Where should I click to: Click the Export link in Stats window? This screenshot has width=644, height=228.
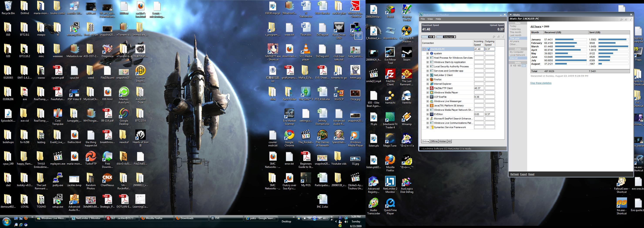pyautogui.click(x=523, y=174)
